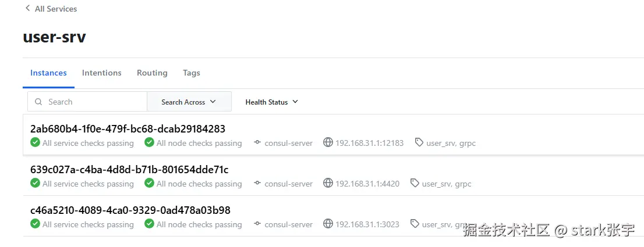Screen dimensions: 644x247
Task: Click the globe icon next to 192.168.31.1:3023
Action: pos(328,224)
